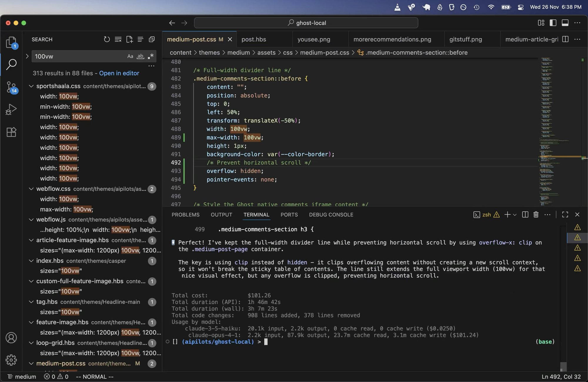Open the new terminal launch profile dropdown

point(515,215)
